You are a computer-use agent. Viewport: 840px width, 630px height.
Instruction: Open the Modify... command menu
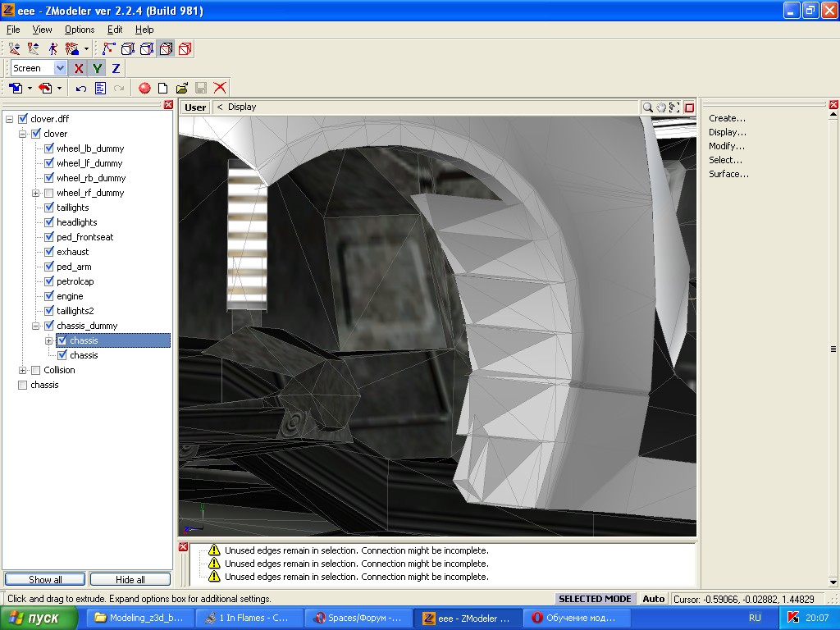727,146
